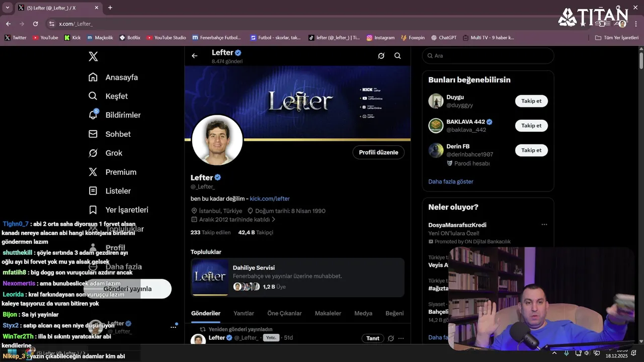
Task: Open the Dahiliye Servisi community card
Action: 297,278
